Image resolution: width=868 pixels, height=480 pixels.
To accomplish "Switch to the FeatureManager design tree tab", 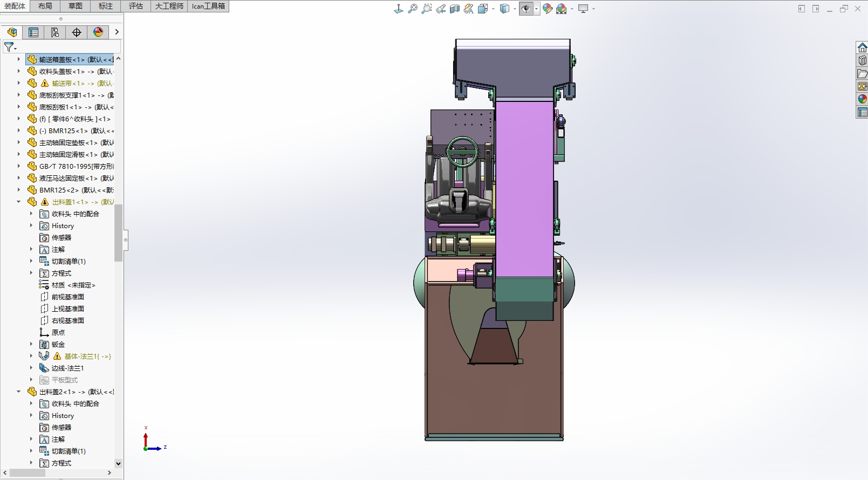I will (x=12, y=32).
